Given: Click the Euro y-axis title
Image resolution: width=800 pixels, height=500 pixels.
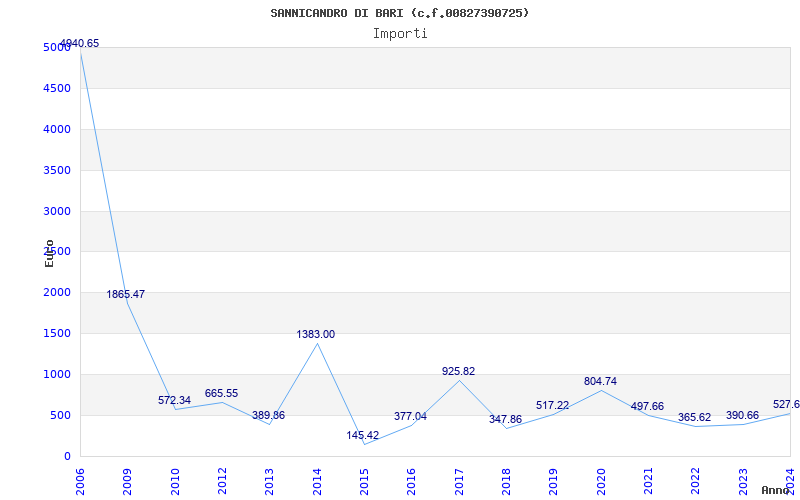Looking at the screenshot, I should tap(49, 254).
